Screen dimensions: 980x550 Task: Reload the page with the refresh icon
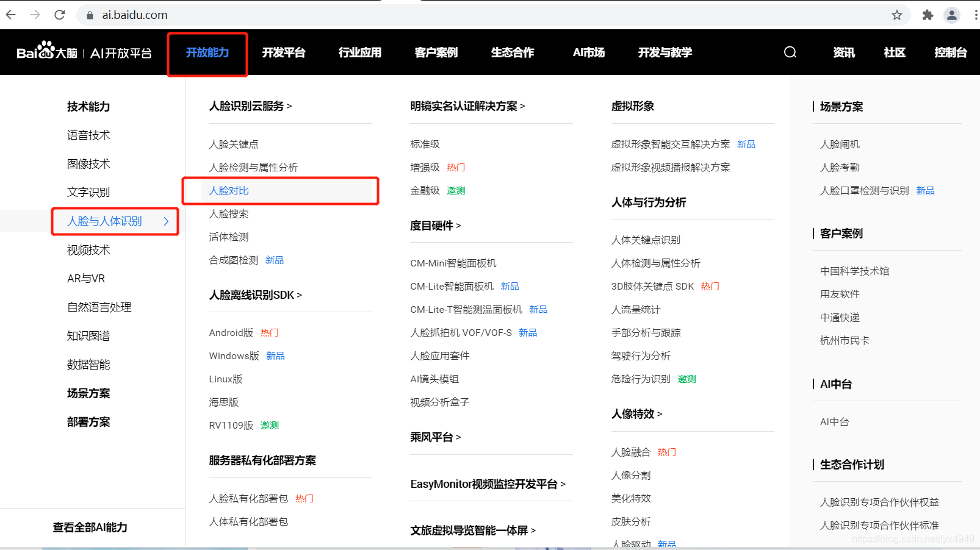(60, 15)
